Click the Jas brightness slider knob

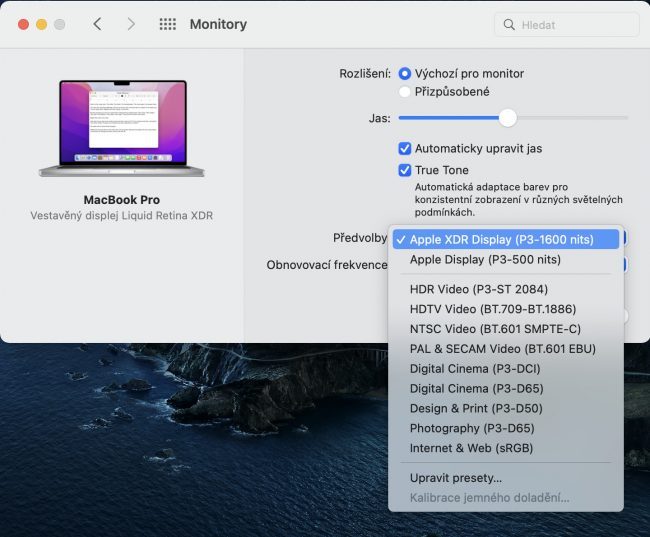507,118
